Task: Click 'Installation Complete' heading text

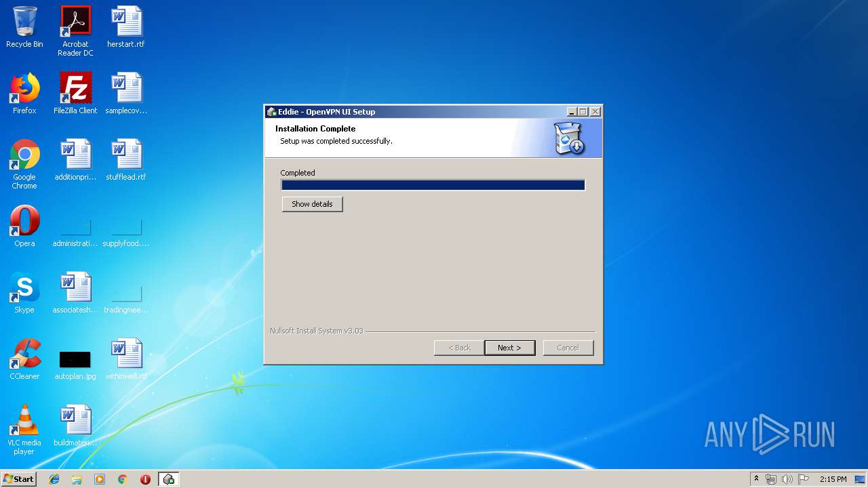Action: tap(315, 129)
